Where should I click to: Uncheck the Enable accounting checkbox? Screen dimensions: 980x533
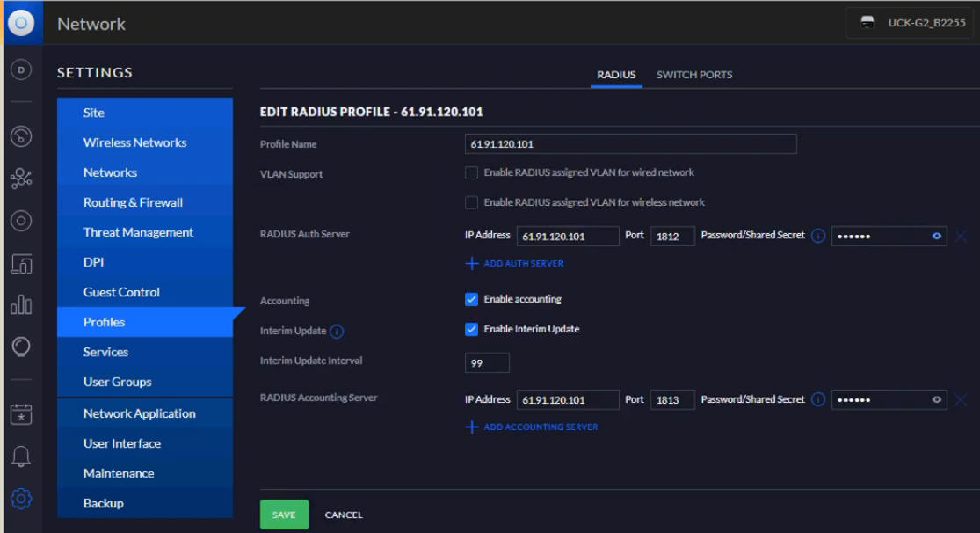coord(472,300)
